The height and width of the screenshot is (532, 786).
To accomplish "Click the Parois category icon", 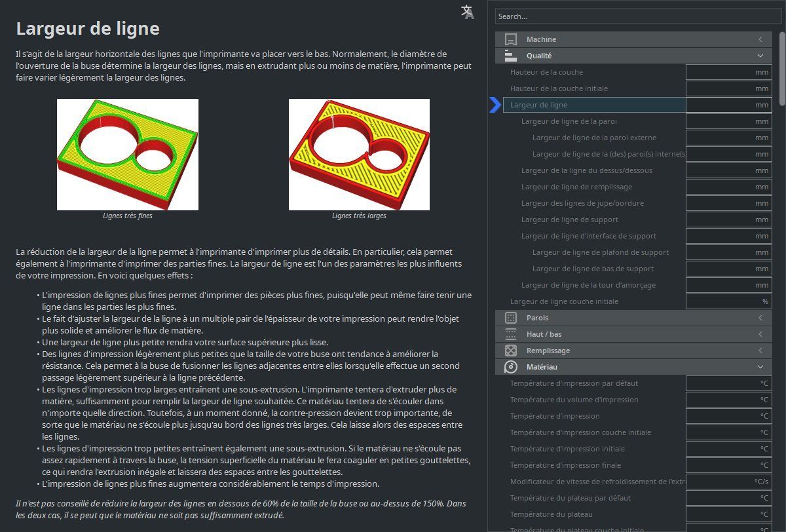I will tap(511, 318).
